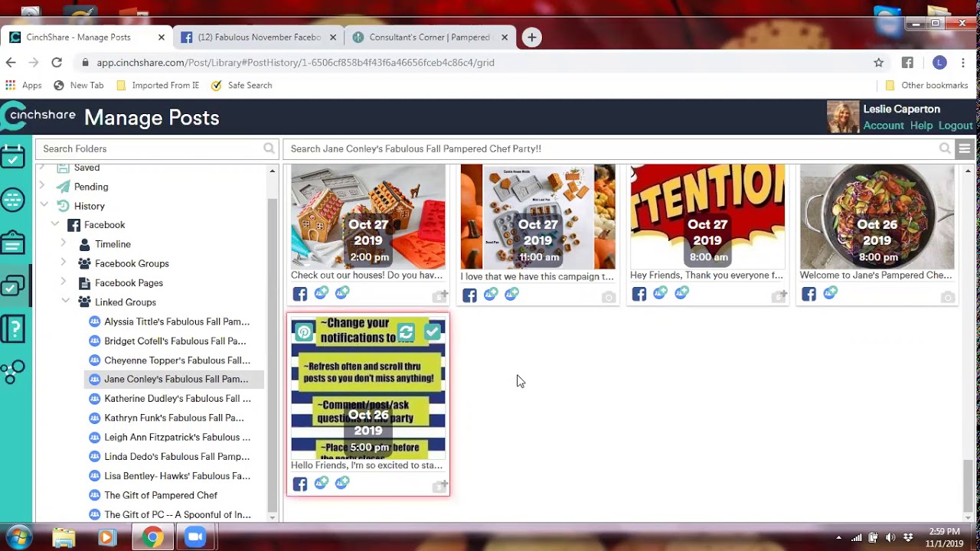Screen dimensions: 980x551
Task: Open a new Chrome tab
Action: 531,37
